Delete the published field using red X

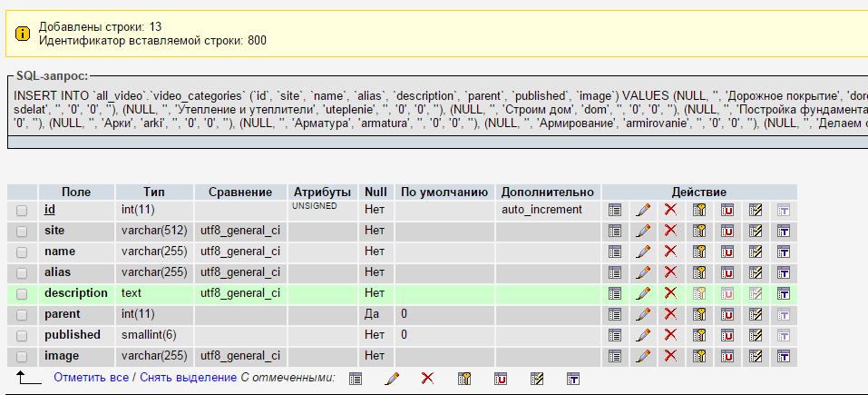[671, 334]
